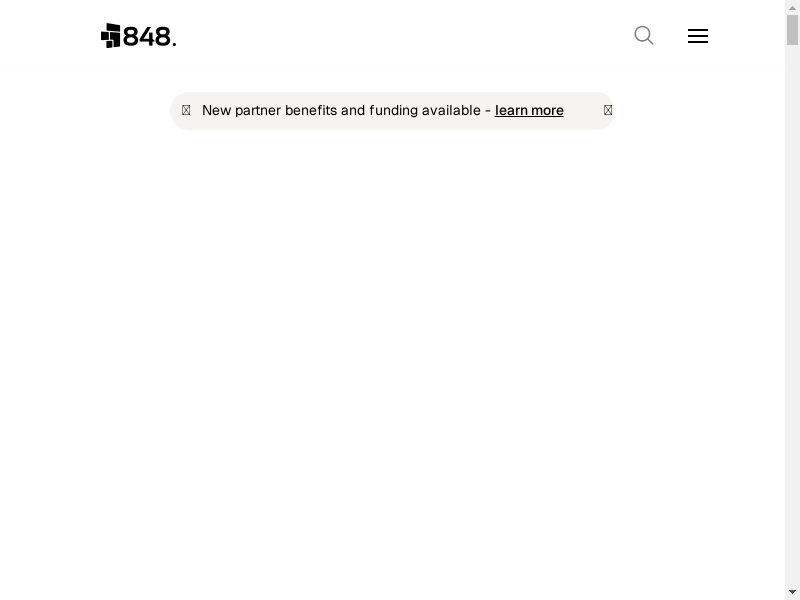Open the hamburger navigation menu
Viewport: 800px width, 600px height.
pos(697,36)
